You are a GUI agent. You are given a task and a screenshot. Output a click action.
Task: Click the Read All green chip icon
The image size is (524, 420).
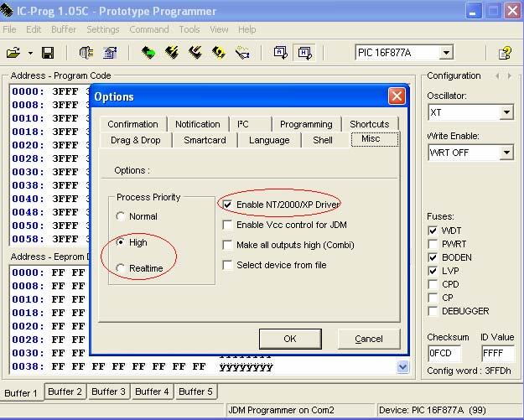[148, 53]
